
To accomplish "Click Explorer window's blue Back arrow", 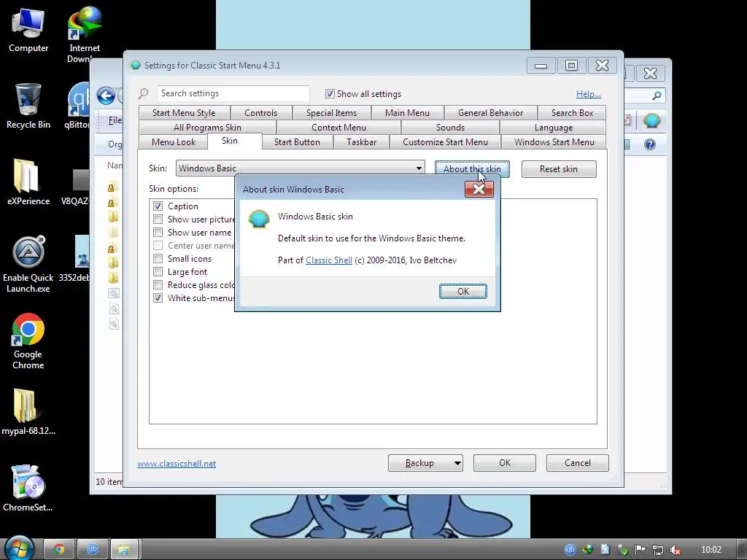I will 106,96.
